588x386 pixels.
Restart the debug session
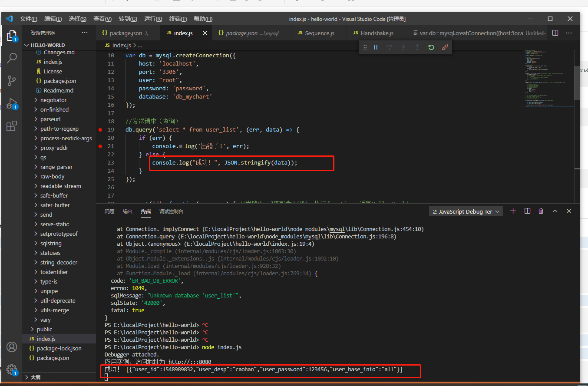click(x=431, y=47)
